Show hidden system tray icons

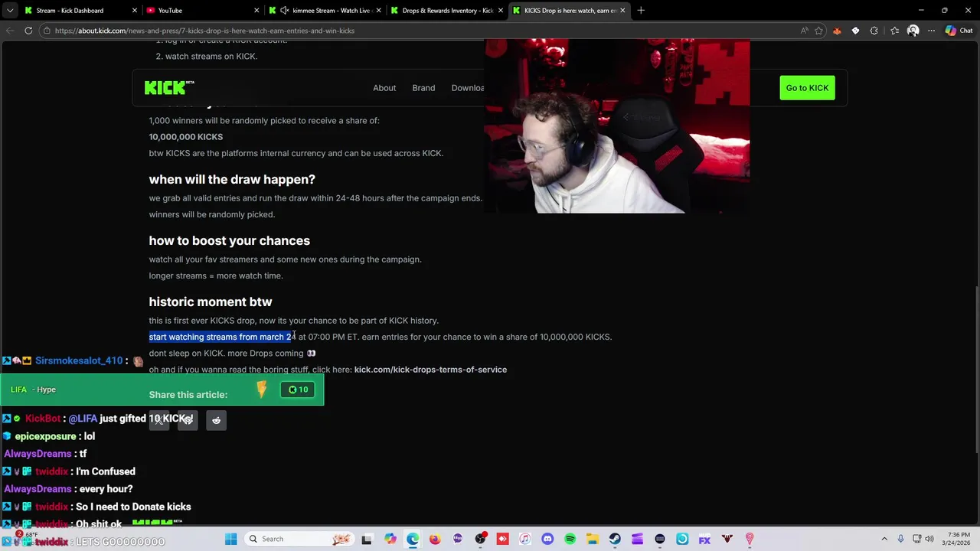pos(884,539)
